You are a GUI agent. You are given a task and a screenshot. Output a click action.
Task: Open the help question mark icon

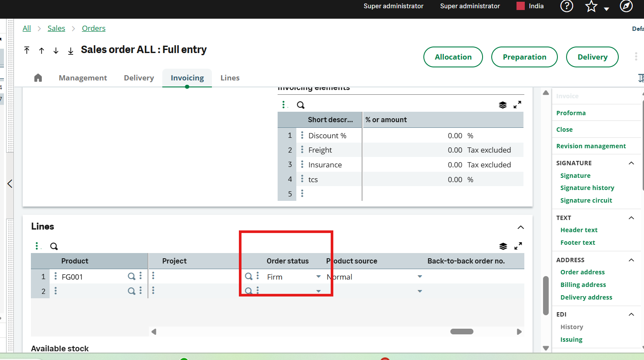(566, 6)
